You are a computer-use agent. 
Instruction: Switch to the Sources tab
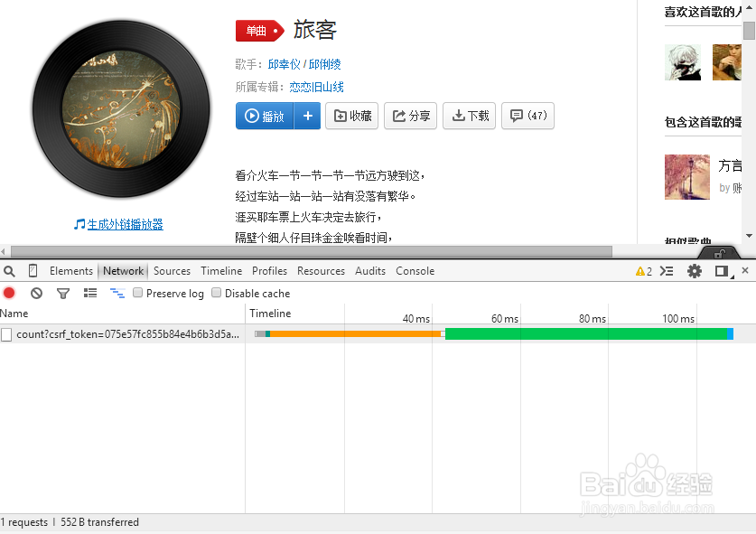(172, 271)
